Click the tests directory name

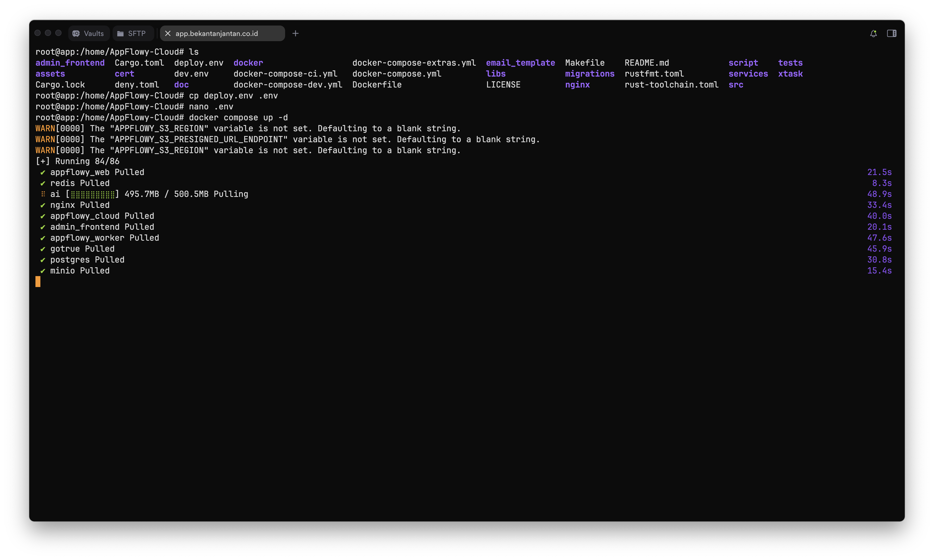click(791, 63)
